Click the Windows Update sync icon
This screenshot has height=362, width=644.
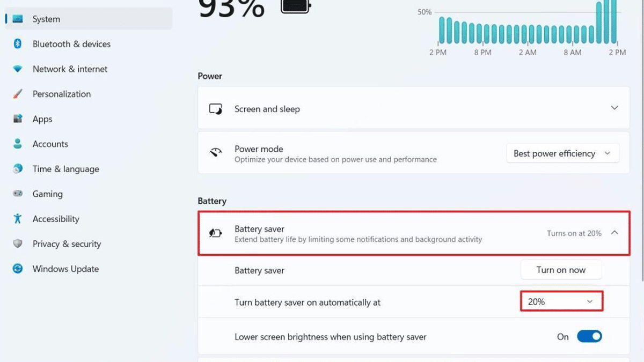coord(18,269)
